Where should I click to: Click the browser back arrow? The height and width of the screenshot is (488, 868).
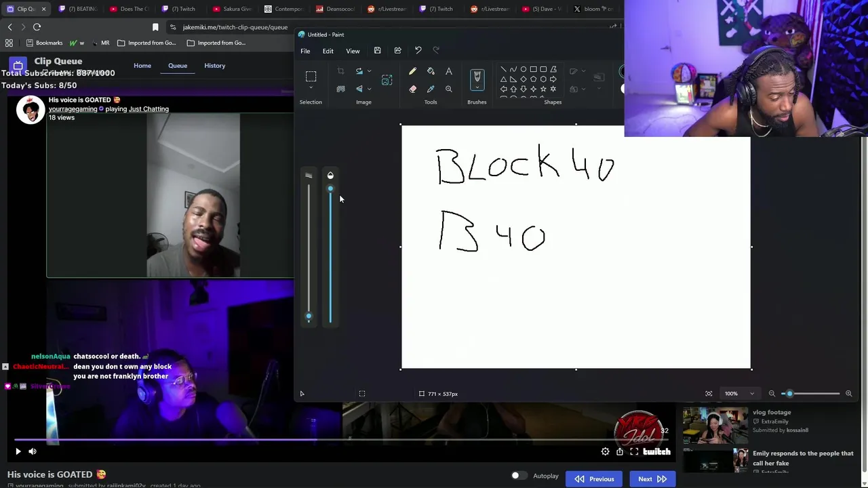point(9,27)
